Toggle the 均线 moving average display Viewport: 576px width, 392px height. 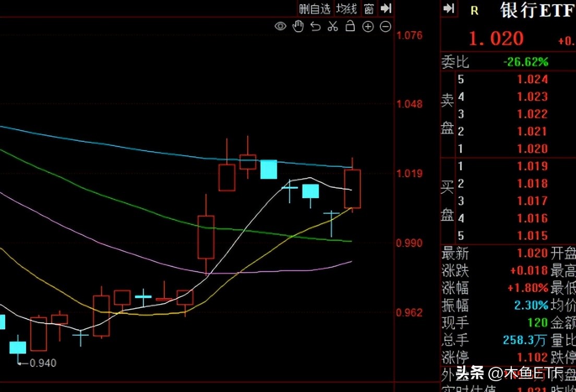coord(346,8)
